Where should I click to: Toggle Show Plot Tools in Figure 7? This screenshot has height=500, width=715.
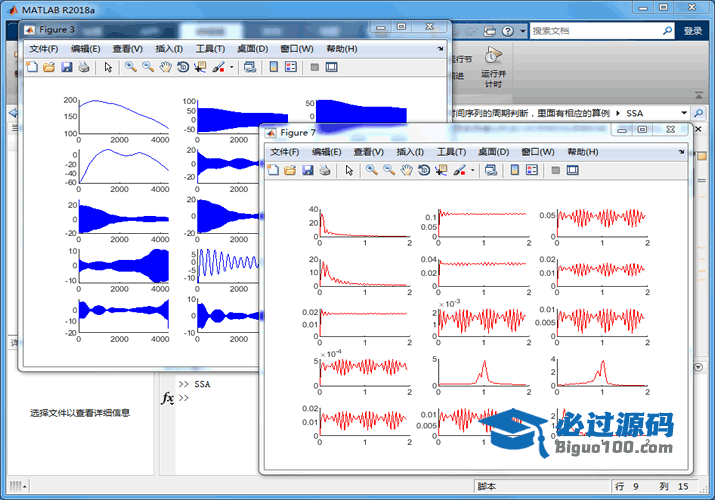coord(573,170)
